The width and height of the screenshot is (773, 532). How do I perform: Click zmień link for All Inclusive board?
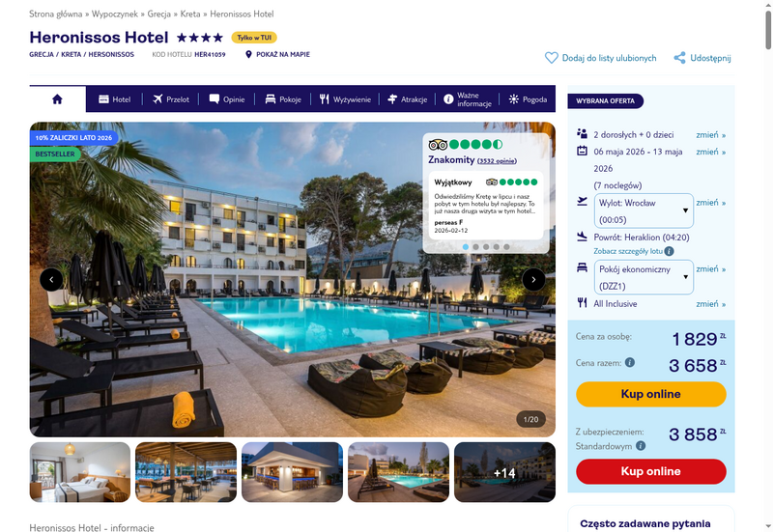point(710,304)
